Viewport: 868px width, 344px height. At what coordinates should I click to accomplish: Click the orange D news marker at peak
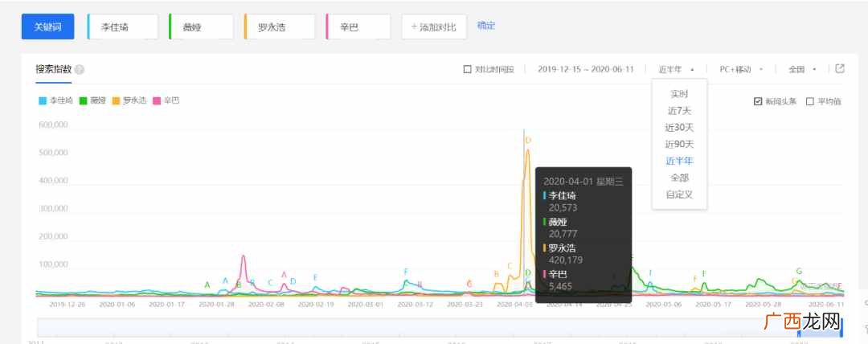click(x=528, y=140)
